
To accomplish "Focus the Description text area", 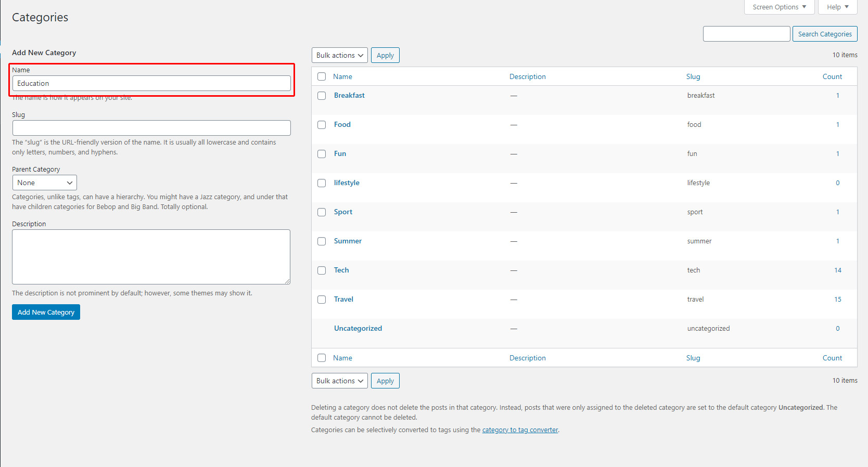I will coord(151,257).
